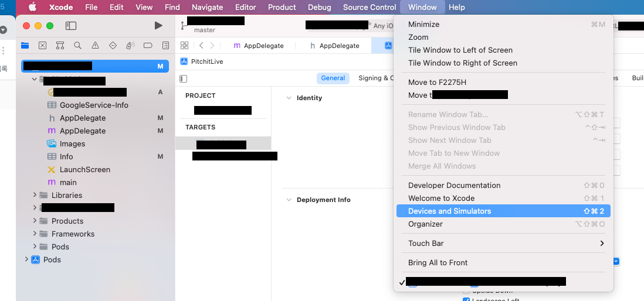Open Devices and Simulators

[x=503, y=211]
